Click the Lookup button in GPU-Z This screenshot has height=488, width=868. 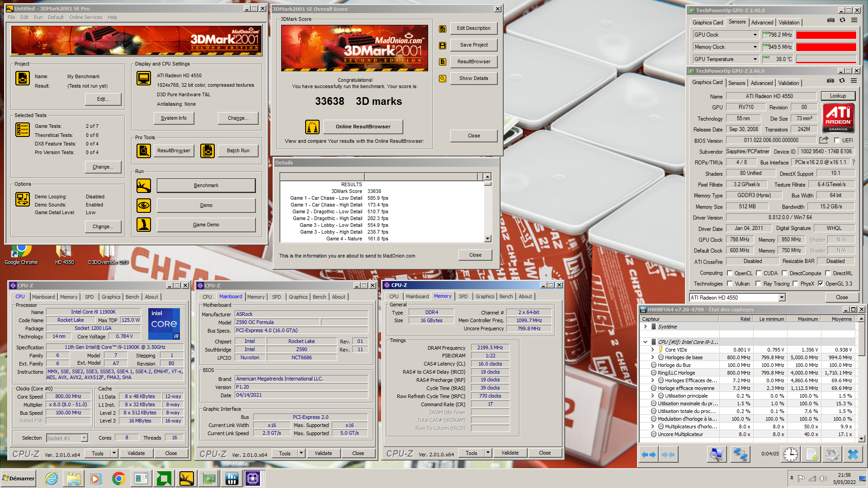(x=838, y=96)
